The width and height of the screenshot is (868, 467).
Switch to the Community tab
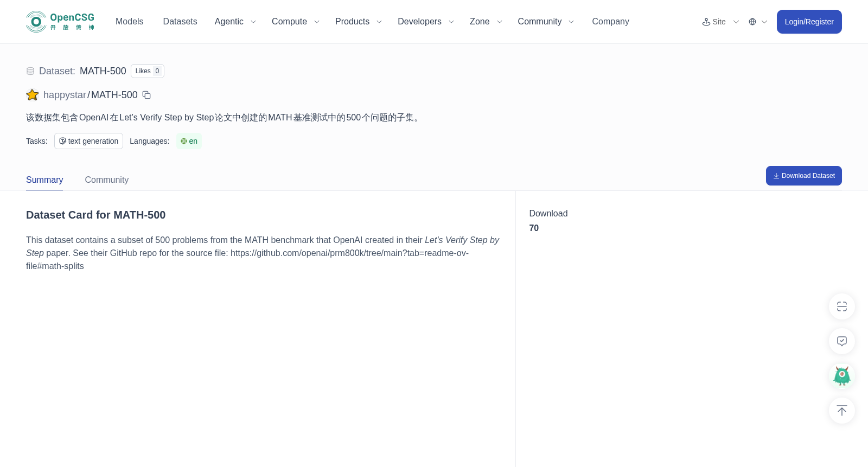[106, 180]
